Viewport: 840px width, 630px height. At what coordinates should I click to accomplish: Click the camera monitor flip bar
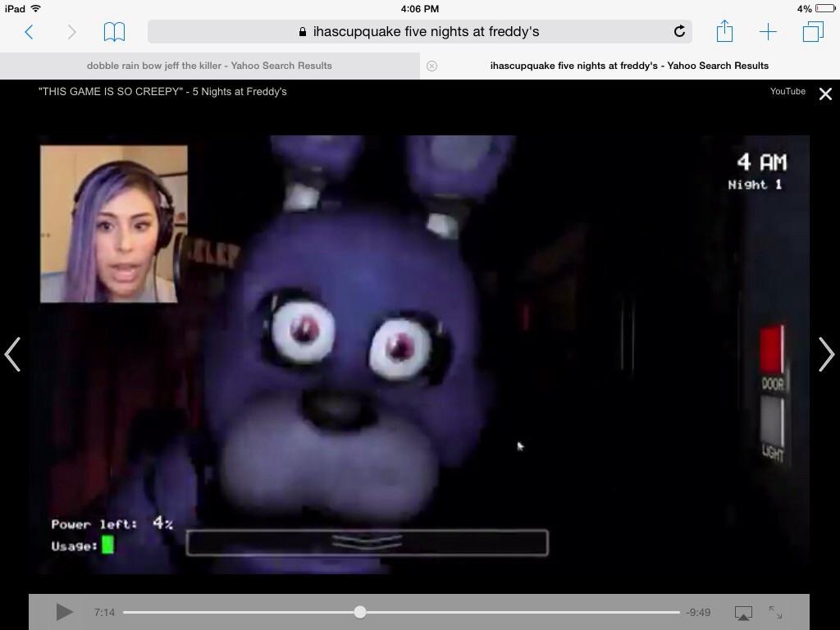click(x=367, y=543)
